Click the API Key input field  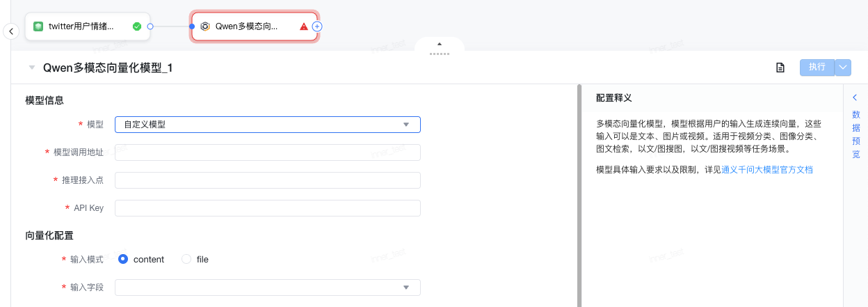[267, 208]
